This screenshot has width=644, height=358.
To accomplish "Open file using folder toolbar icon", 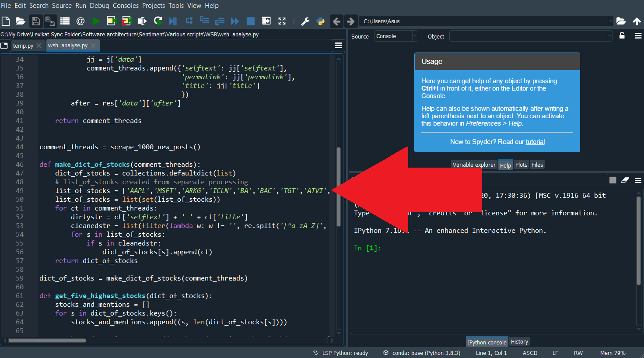I will (20, 21).
